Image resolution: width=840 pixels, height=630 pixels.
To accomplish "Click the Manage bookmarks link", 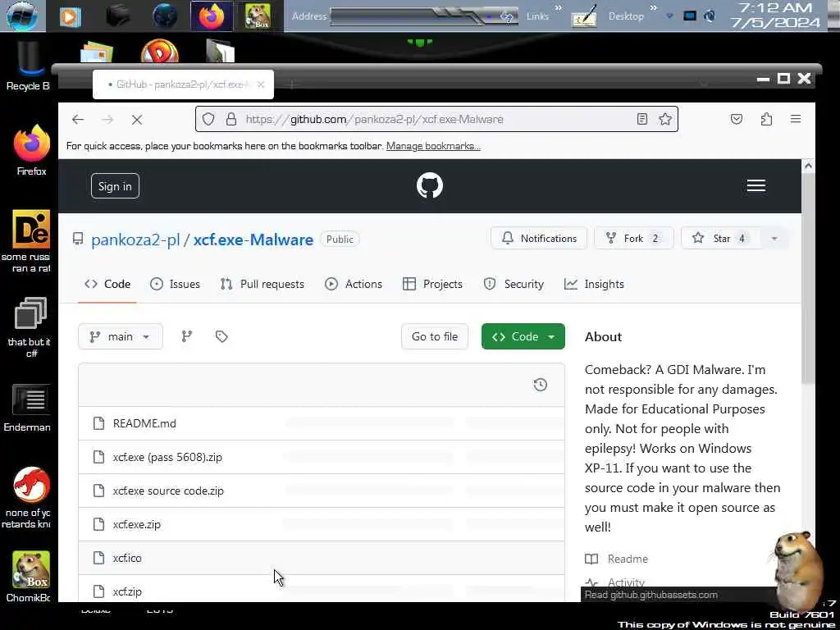I will (x=433, y=146).
